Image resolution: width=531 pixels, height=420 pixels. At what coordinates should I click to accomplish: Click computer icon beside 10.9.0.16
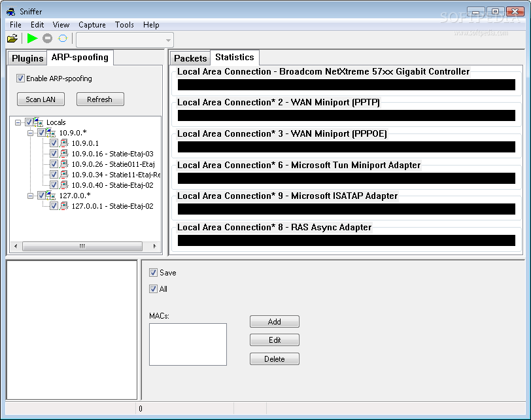tap(63, 154)
